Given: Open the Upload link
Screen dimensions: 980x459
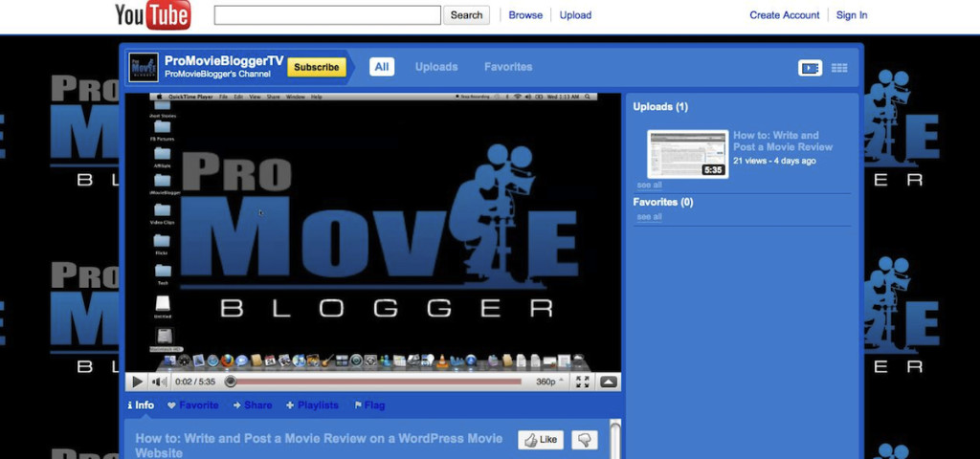Looking at the screenshot, I should pos(575,15).
